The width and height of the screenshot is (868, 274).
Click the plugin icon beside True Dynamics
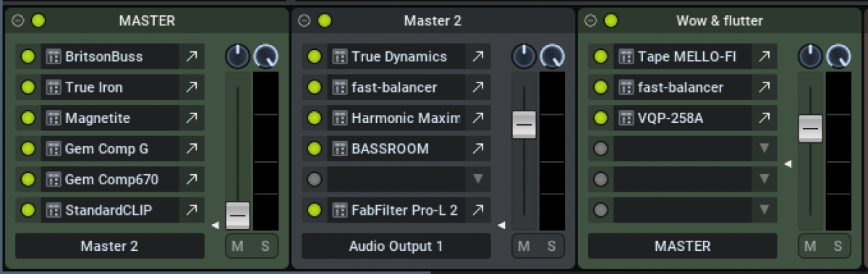point(339,56)
